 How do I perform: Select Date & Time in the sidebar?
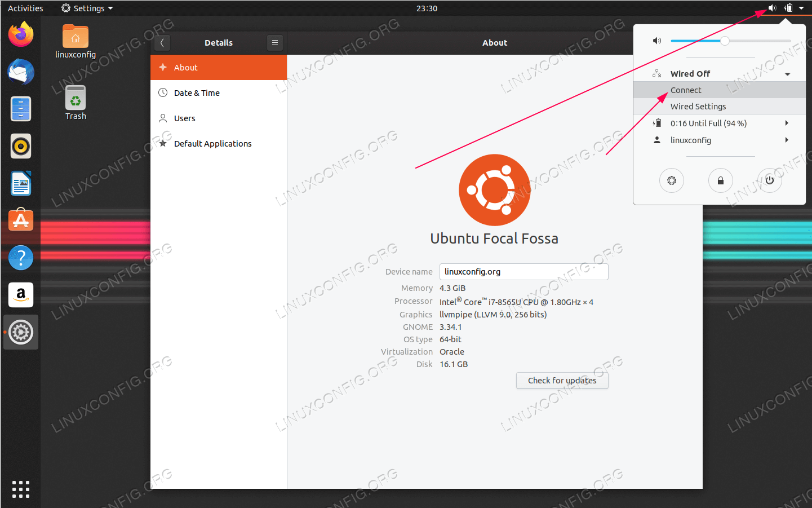(219, 92)
